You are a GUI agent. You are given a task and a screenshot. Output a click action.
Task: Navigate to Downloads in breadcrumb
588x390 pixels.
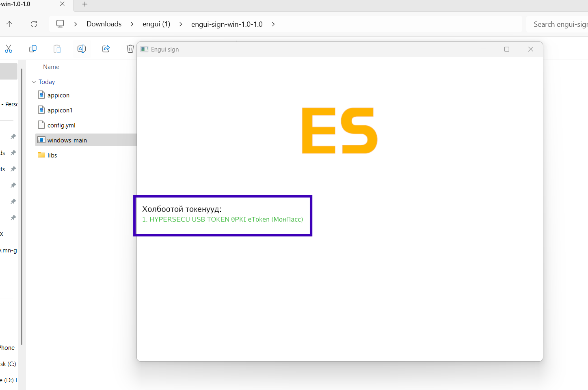tap(104, 24)
